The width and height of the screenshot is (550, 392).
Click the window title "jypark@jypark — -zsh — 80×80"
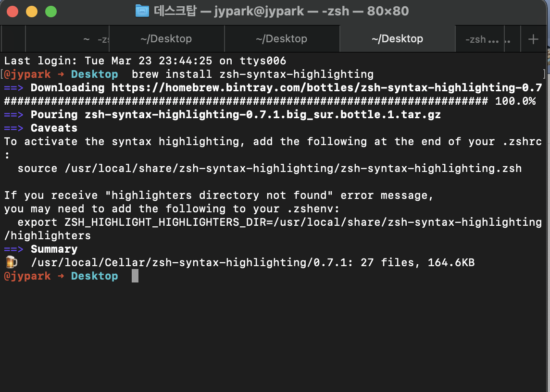(312, 11)
